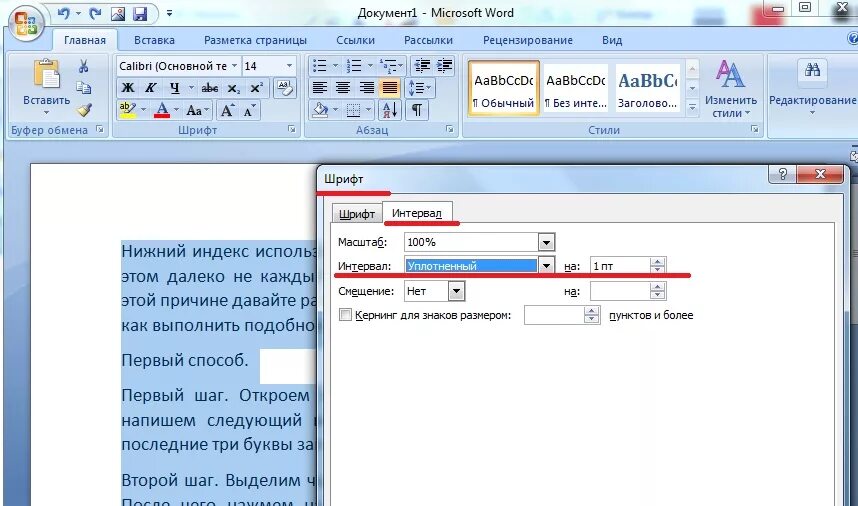Image resolution: width=858 pixels, height=506 pixels.
Task: Open the Смещение Нет dropdown
Action: 456,291
